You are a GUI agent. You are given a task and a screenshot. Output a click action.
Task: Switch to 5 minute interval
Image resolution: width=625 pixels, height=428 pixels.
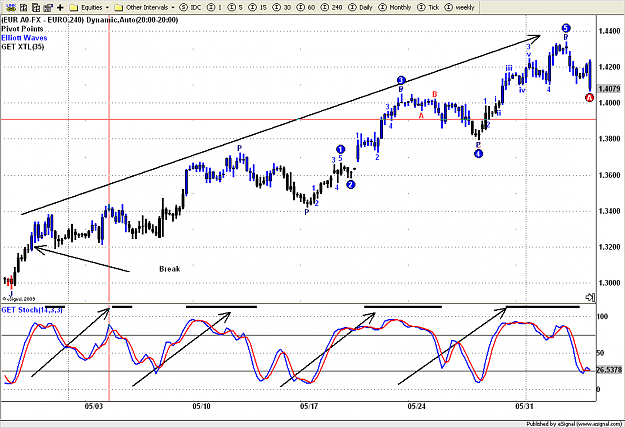(236, 7)
